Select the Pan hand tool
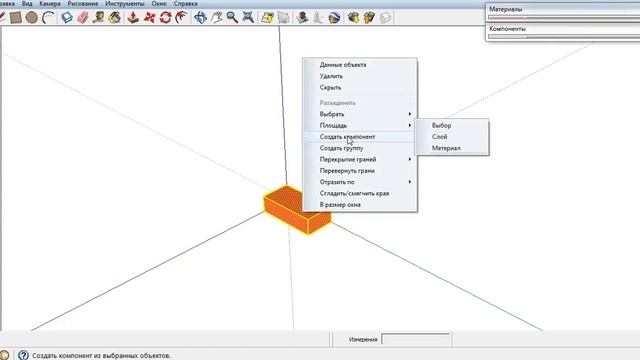This screenshot has width=640, height=360. click(x=216, y=18)
